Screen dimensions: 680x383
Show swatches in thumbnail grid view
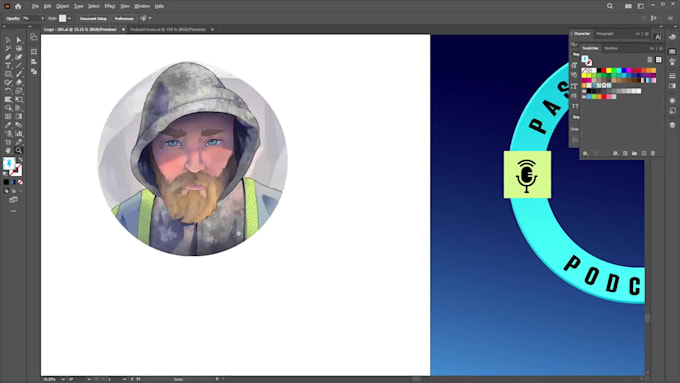658,60
